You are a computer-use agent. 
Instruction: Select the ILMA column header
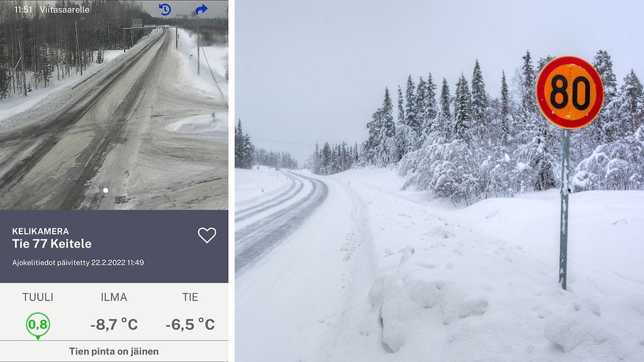coord(114,297)
